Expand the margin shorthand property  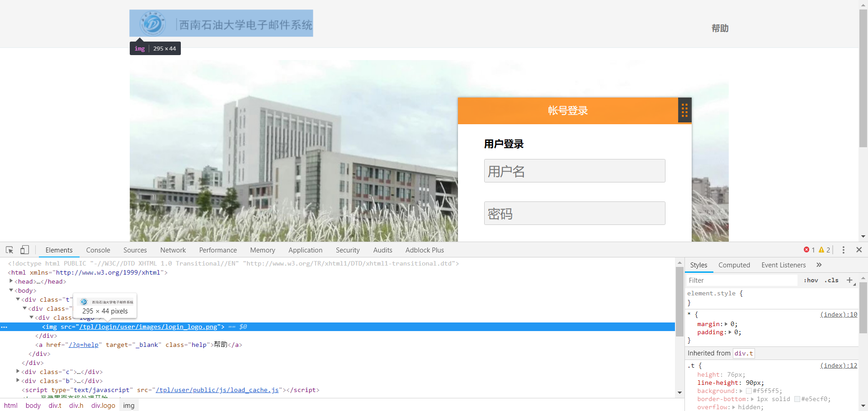[726, 324]
